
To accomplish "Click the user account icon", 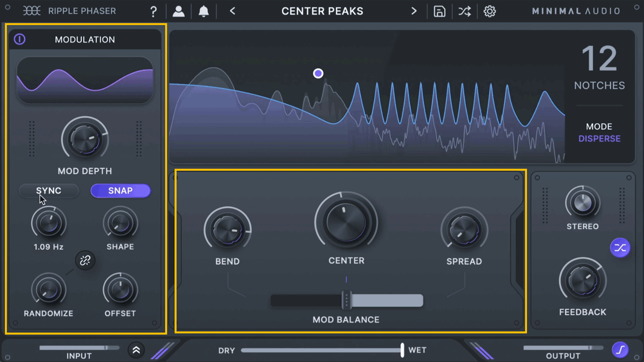I will (178, 11).
